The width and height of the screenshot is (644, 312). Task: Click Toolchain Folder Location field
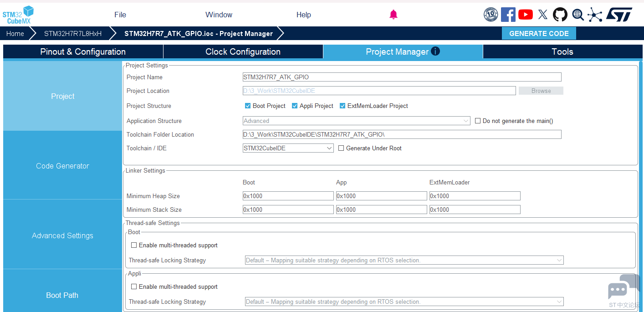pos(402,134)
